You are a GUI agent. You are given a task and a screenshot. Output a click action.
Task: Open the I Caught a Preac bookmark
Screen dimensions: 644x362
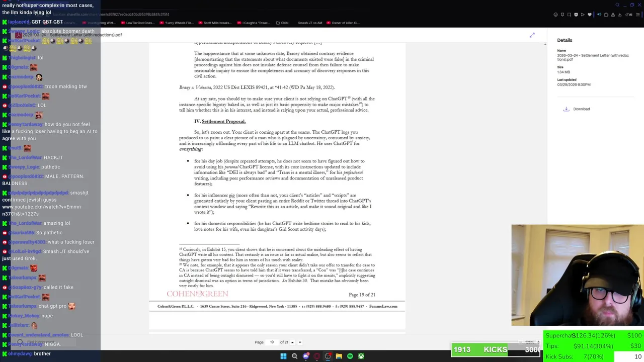tap(254, 23)
